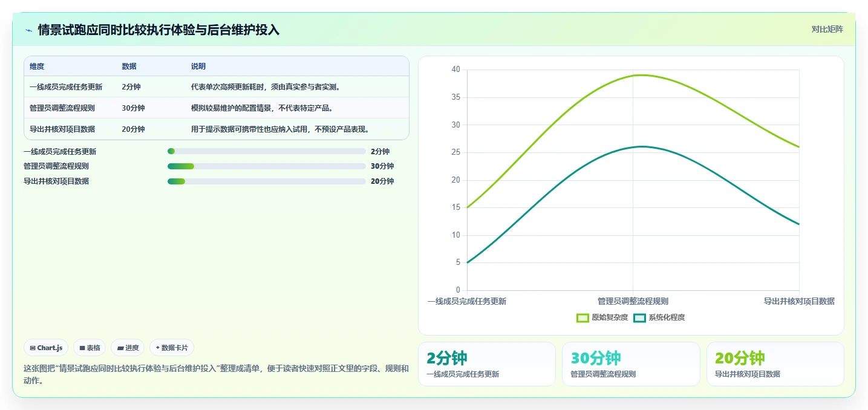Viewport: 868px width, 410px height.
Task: Click the y-axis tick label 5
Action: tap(458, 262)
